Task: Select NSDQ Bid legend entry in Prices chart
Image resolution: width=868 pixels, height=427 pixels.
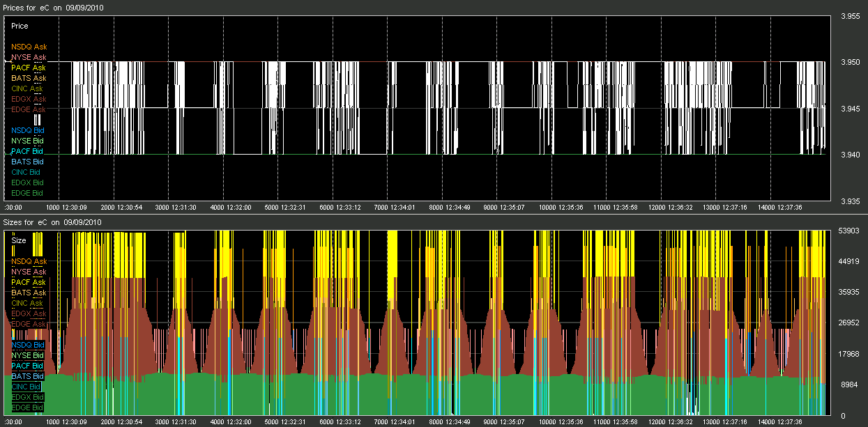Action: point(28,130)
